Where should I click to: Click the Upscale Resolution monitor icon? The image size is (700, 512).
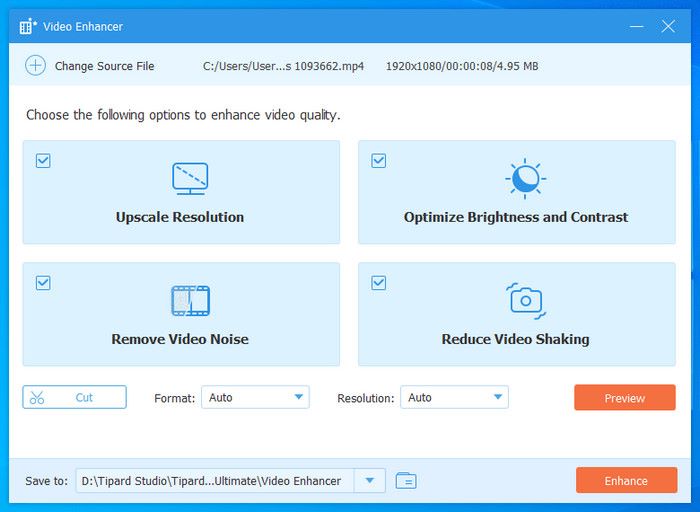click(x=190, y=178)
